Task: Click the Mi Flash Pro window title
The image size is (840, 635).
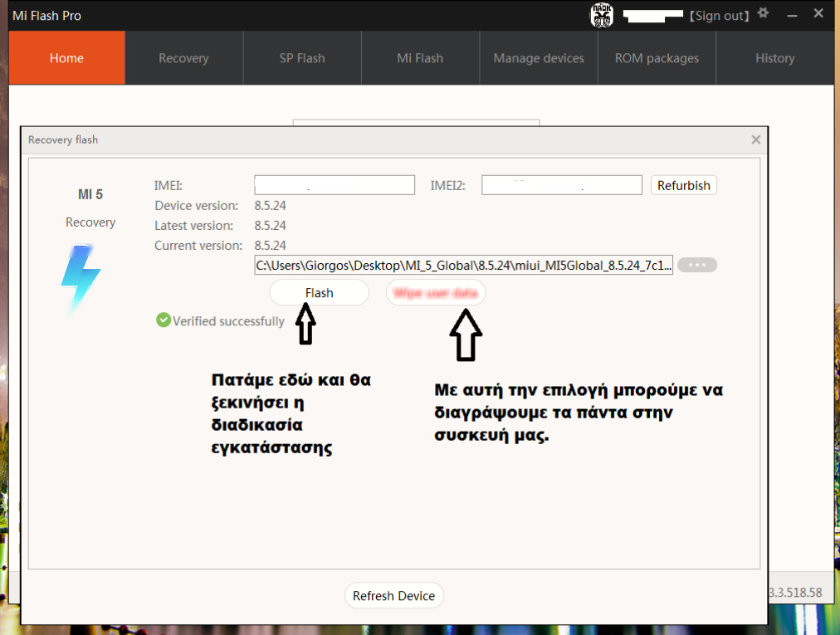Action: (x=46, y=16)
